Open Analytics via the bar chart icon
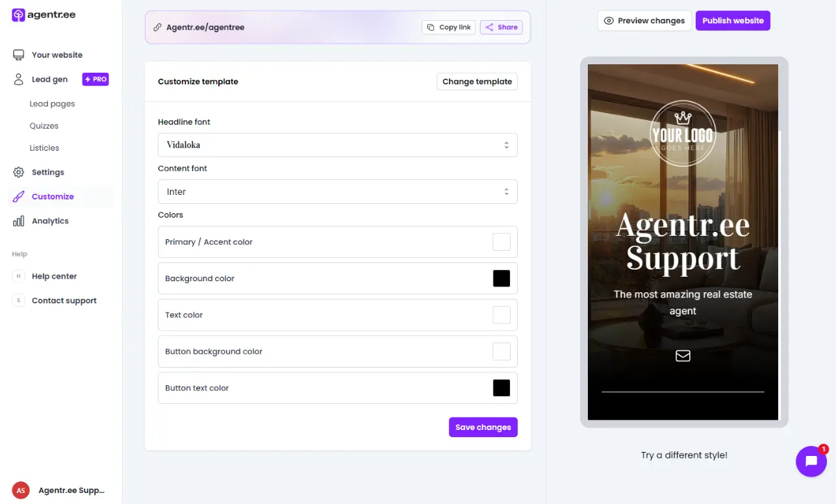Image resolution: width=836 pixels, height=504 pixels. click(x=18, y=220)
